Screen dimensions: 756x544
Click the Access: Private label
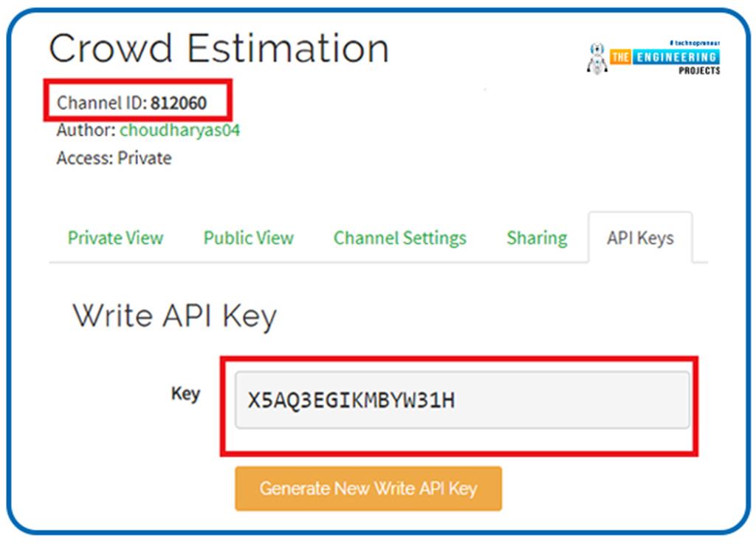pyautogui.click(x=114, y=158)
